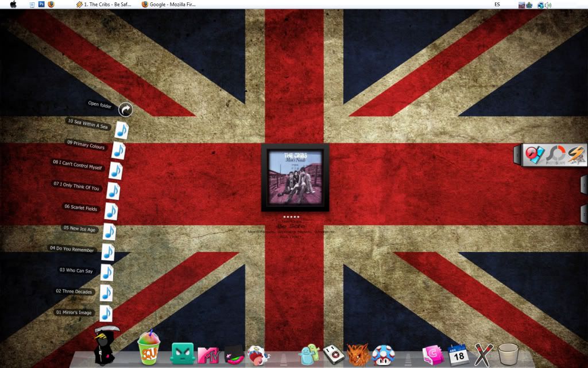Screen dimensions: 588x368
Task: Play track 07 I Only Think Of You
Action: (x=113, y=191)
